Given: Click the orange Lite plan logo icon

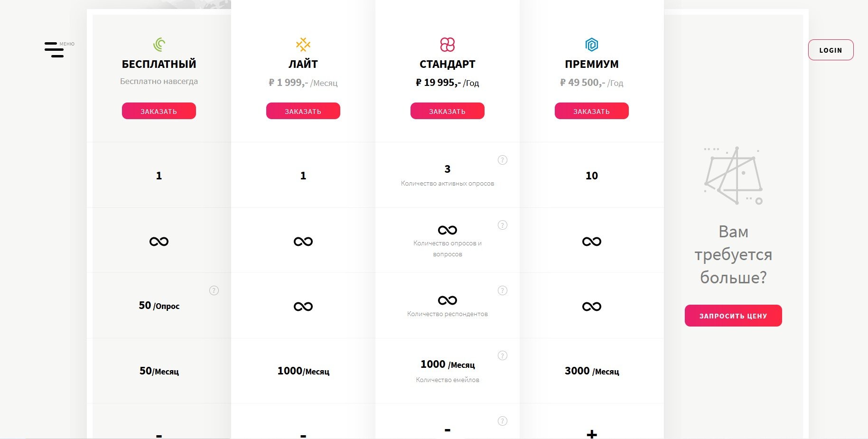Looking at the screenshot, I should click(303, 45).
